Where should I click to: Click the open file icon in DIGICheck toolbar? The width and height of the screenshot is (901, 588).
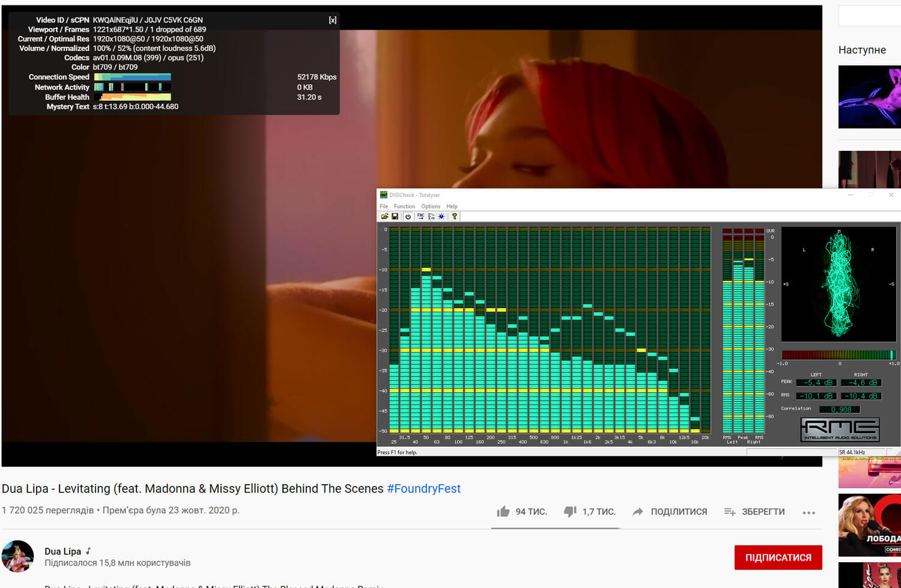(384, 216)
